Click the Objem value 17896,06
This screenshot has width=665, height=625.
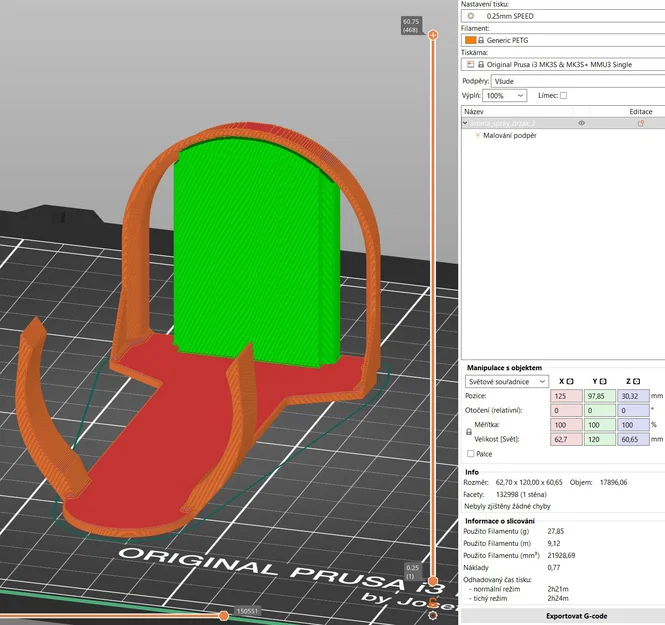(613, 482)
